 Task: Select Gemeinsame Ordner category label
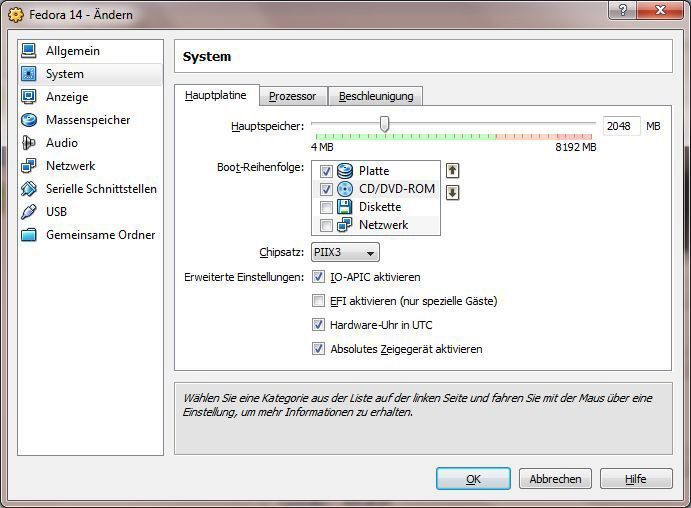[101, 235]
